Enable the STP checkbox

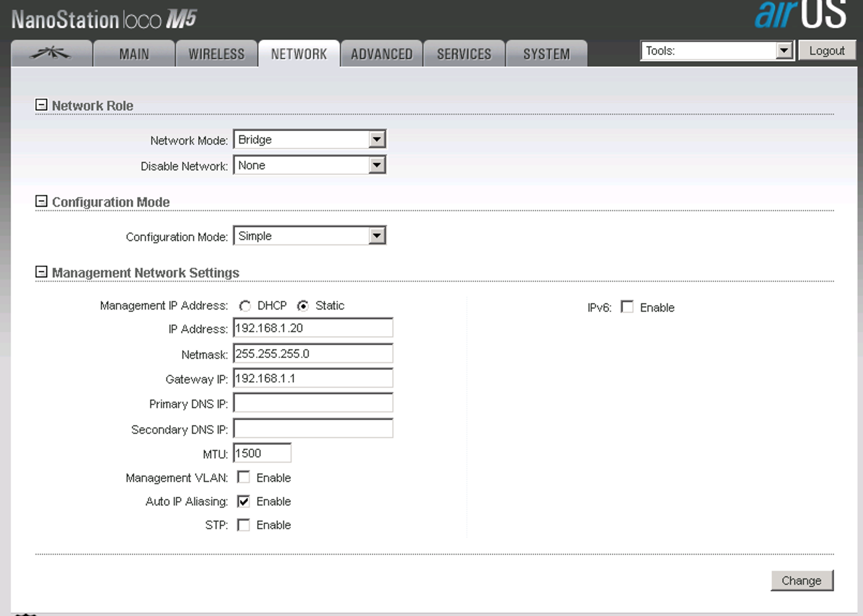click(x=243, y=525)
